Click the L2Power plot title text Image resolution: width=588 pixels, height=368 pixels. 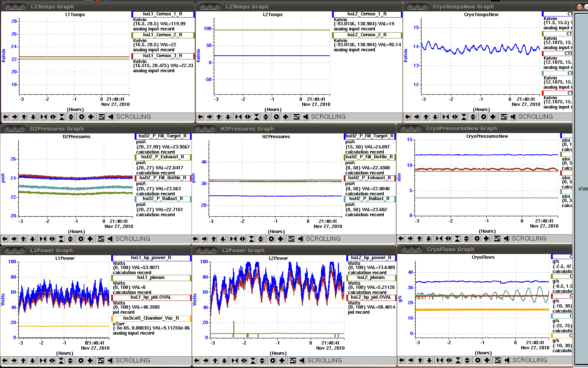point(278,258)
